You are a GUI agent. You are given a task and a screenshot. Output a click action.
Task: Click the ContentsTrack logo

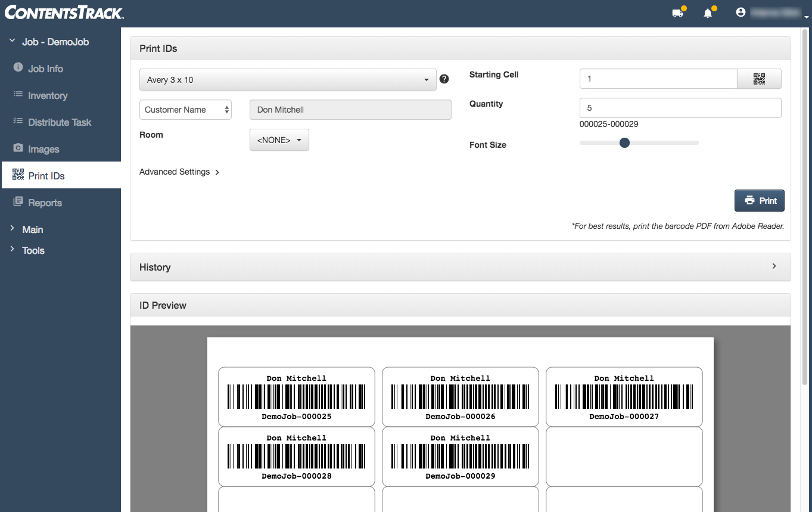click(x=64, y=12)
